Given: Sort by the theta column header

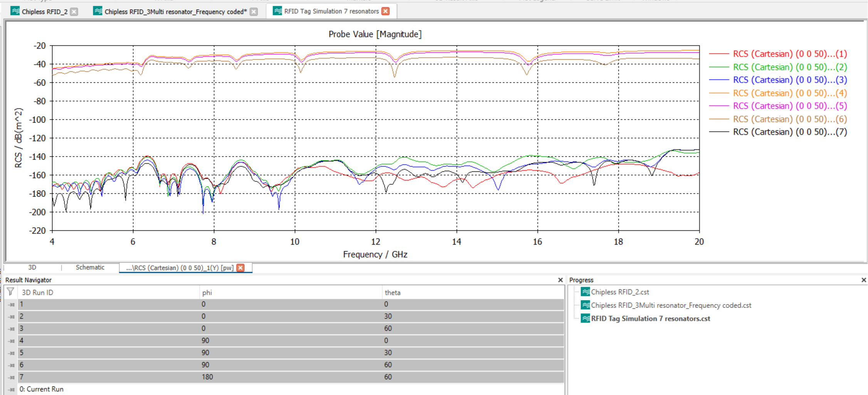Looking at the screenshot, I should pos(393,292).
